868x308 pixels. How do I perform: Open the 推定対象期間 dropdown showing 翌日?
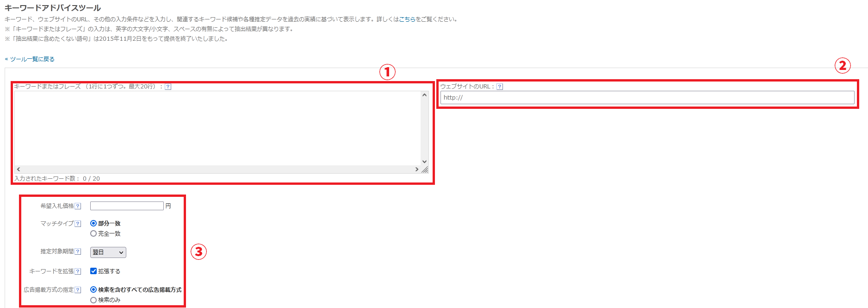[x=108, y=252]
